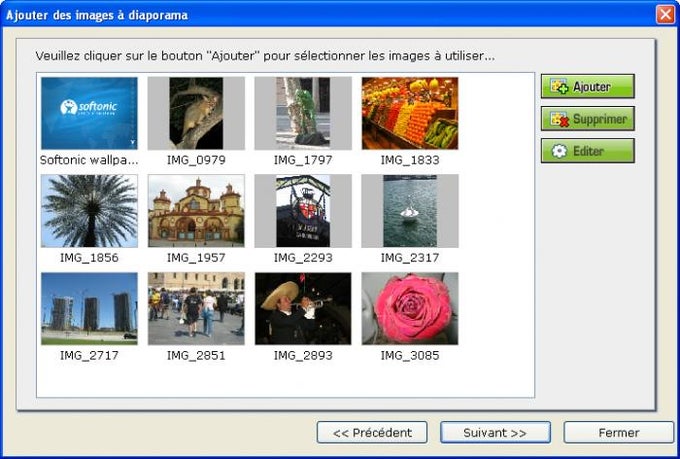Select the fruit market IMG_1833 thumbnail
This screenshot has width=680, height=459.
410,113
